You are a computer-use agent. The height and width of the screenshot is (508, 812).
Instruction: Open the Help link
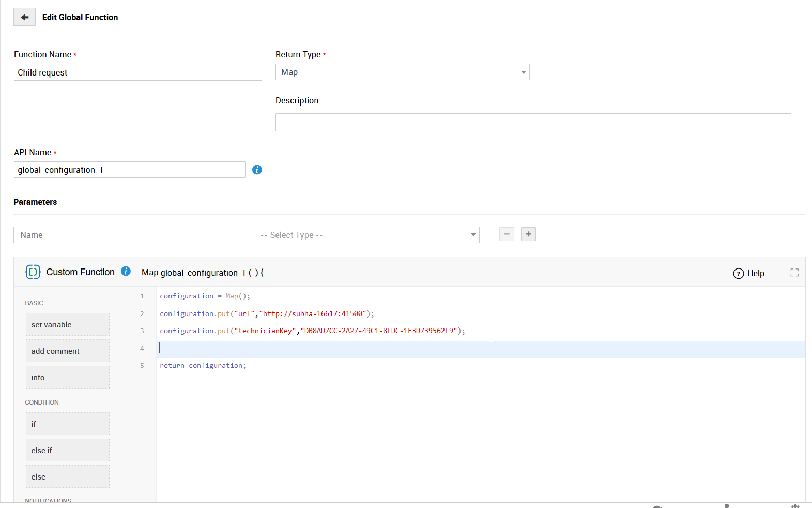pyautogui.click(x=749, y=273)
